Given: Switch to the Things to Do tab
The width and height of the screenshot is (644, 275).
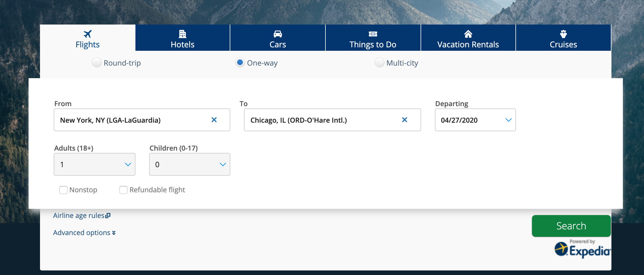Looking at the screenshot, I should point(373,38).
